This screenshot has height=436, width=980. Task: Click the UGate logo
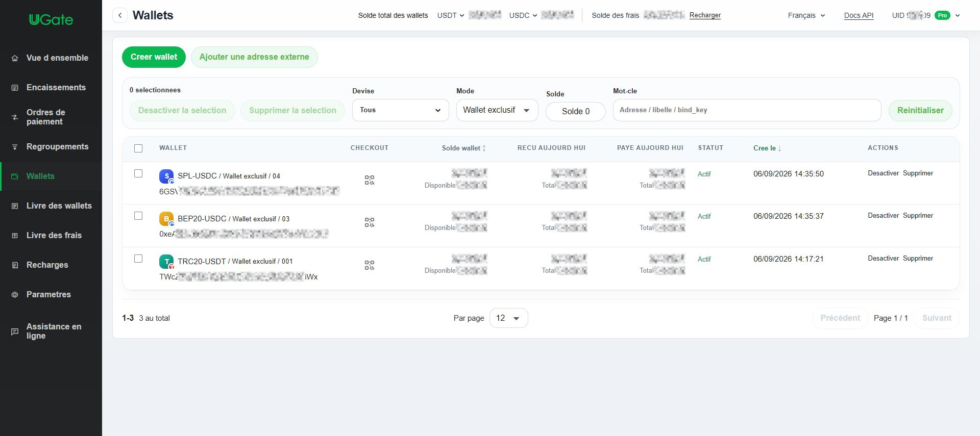tap(51, 20)
